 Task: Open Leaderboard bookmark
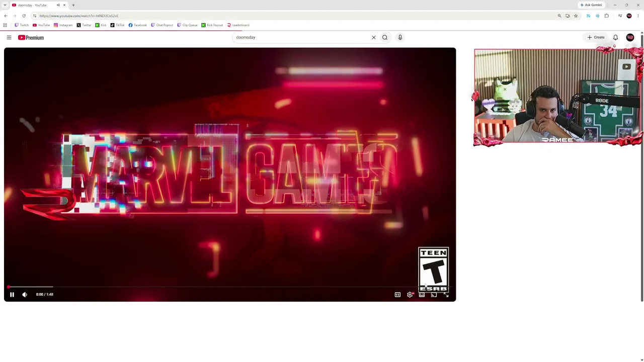point(238,25)
